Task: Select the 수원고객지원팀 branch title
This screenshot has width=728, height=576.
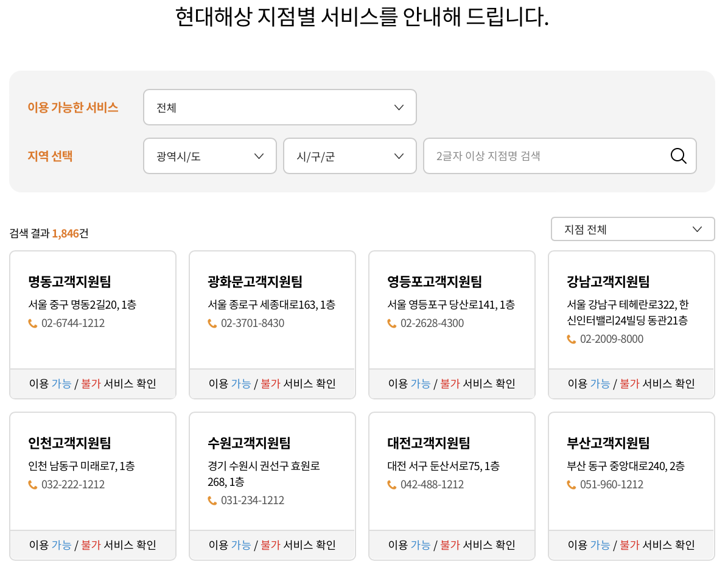Action: [249, 443]
